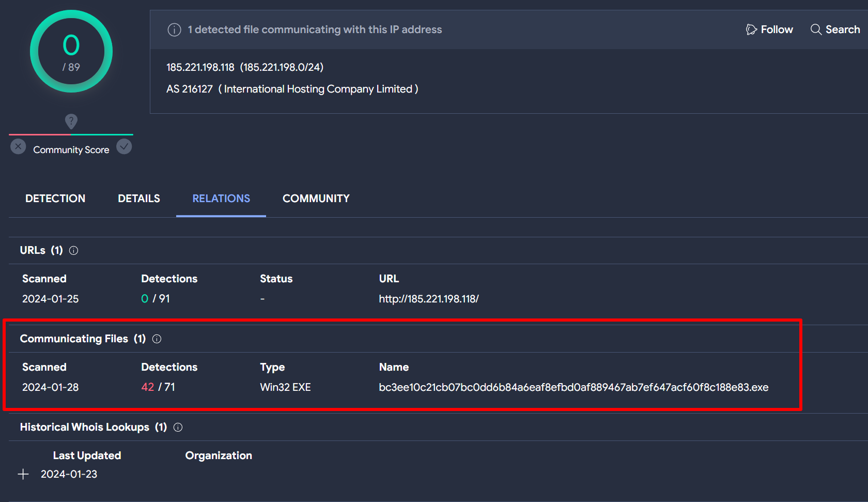
Task: Click the Follow icon in header
Action: point(751,30)
